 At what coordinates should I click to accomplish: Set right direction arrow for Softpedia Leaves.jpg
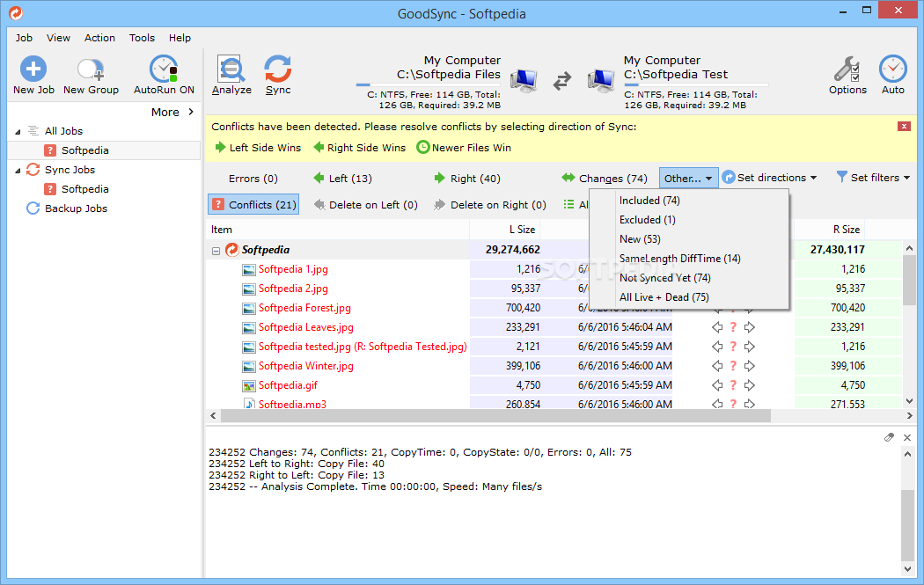click(x=750, y=327)
